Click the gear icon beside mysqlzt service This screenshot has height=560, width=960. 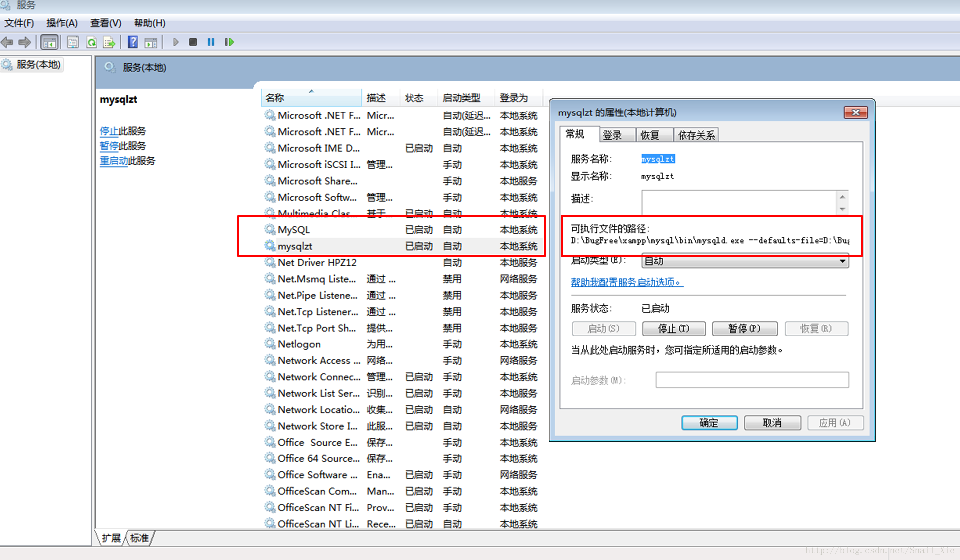tap(270, 246)
